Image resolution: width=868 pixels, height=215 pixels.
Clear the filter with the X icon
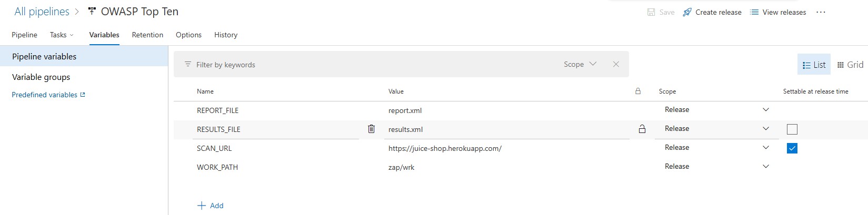tap(616, 64)
